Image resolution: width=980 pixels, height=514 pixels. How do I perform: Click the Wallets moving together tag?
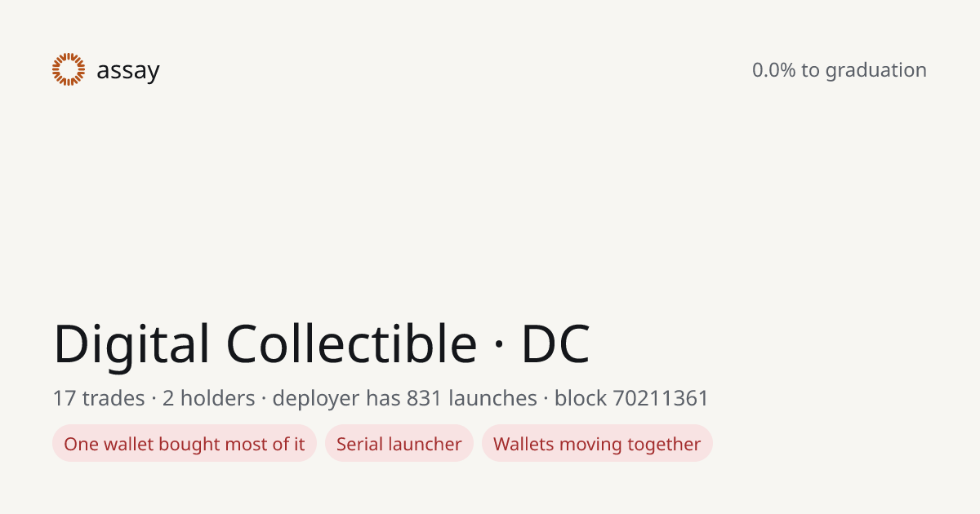[597, 444]
